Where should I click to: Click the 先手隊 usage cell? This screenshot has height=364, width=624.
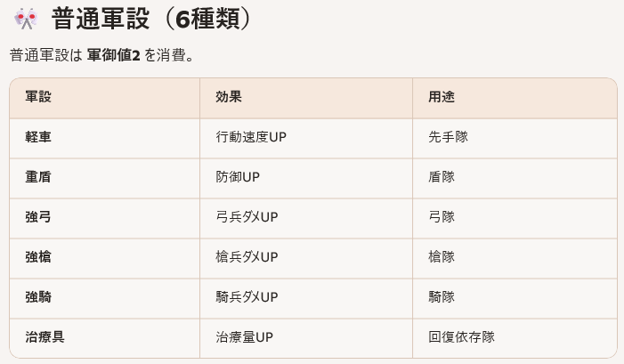(x=448, y=138)
